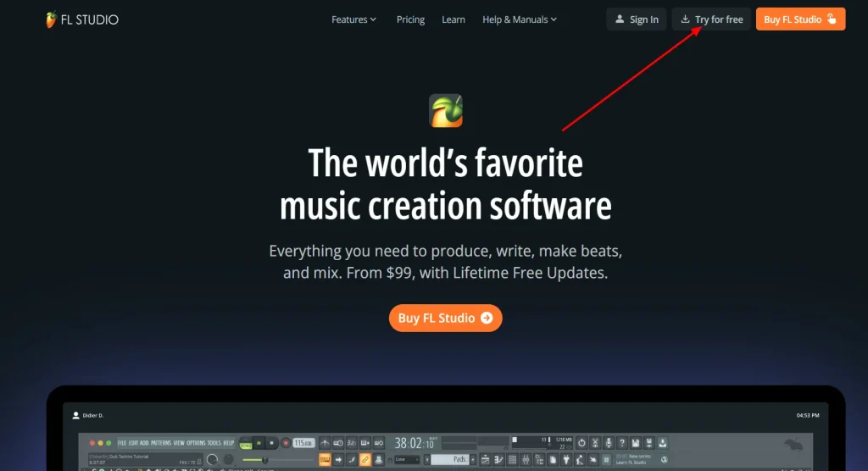
Task: Open the VIEW menu in FL Studio
Action: click(179, 443)
